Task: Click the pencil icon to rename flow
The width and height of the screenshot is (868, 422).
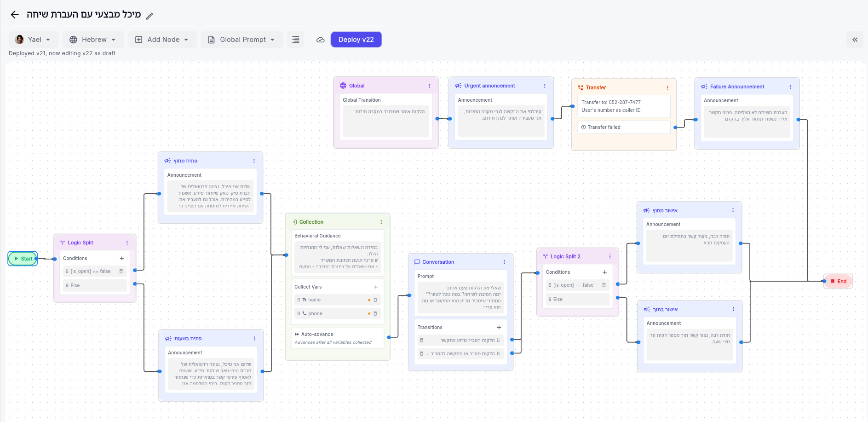Action: (x=149, y=16)
